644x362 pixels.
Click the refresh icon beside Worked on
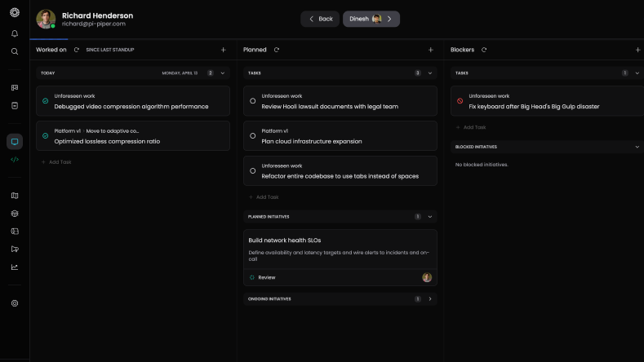tap(77, 50)
